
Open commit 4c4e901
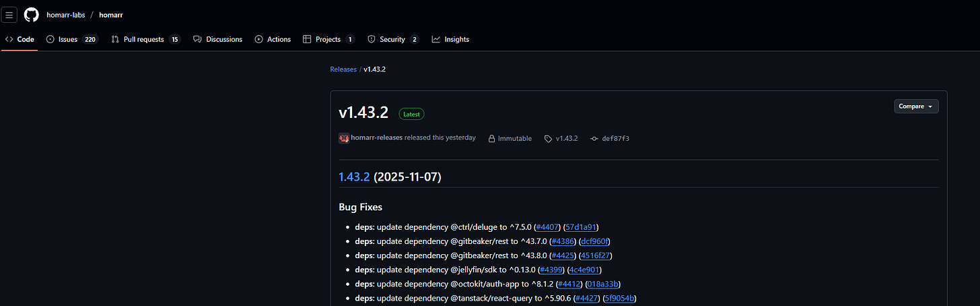click(x=585, y=270)
